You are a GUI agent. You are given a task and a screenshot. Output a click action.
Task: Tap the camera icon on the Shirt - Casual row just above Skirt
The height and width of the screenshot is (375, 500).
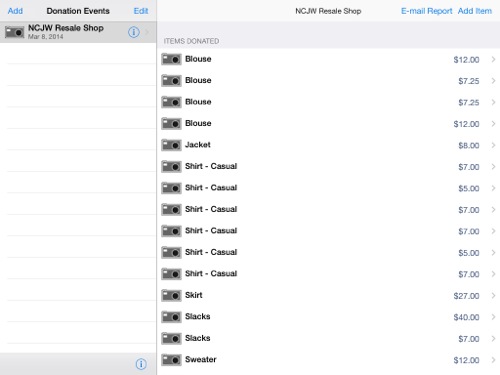(x=171, y=274)
